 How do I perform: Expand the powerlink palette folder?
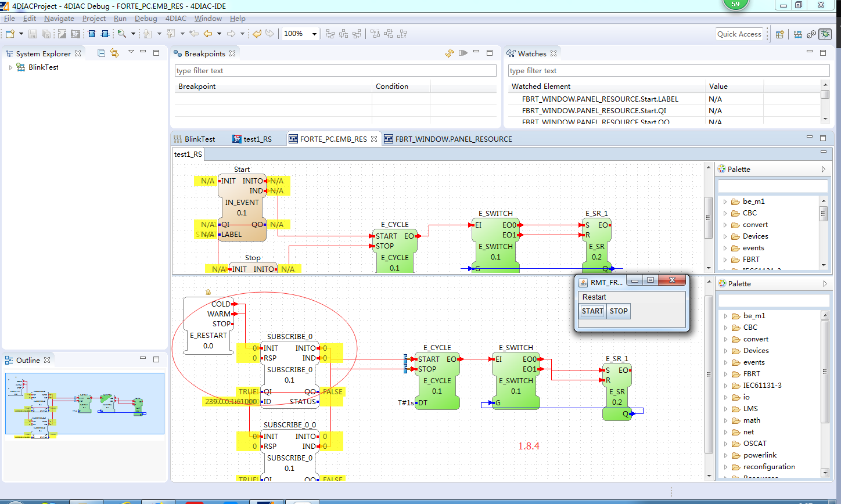(x=725, y=455)
